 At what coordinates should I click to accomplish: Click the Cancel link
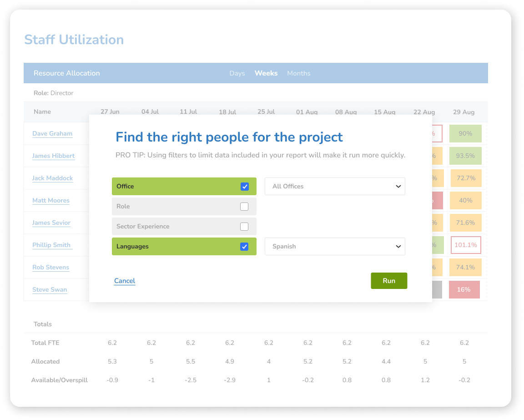pyautogui.click(x=124, y=281)
